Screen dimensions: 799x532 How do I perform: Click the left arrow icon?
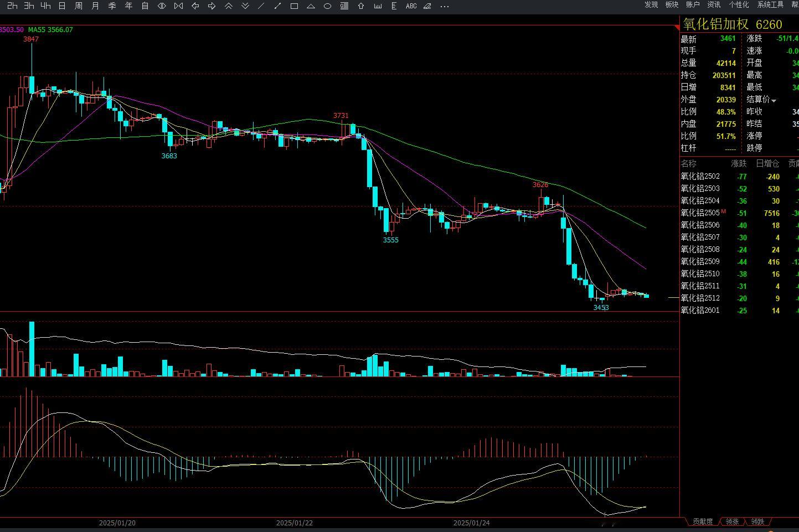[x=195, y=6]
